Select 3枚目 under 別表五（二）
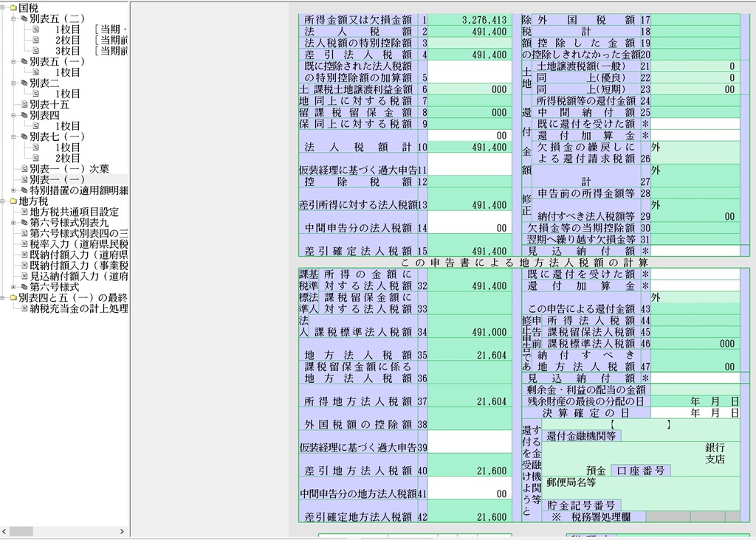Screen dimensions: 756x540 coord(67,51)
